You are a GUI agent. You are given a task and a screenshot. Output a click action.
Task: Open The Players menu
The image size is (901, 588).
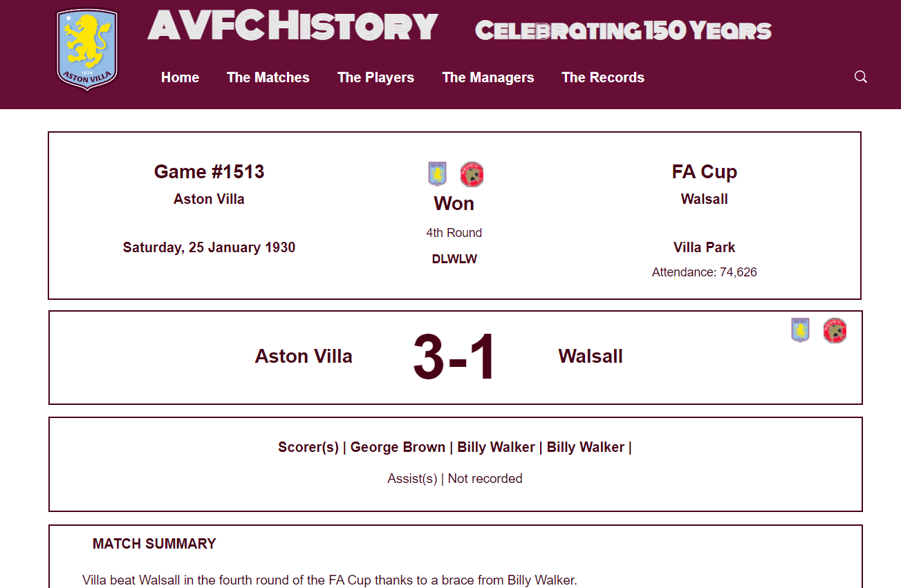(375, 77)
